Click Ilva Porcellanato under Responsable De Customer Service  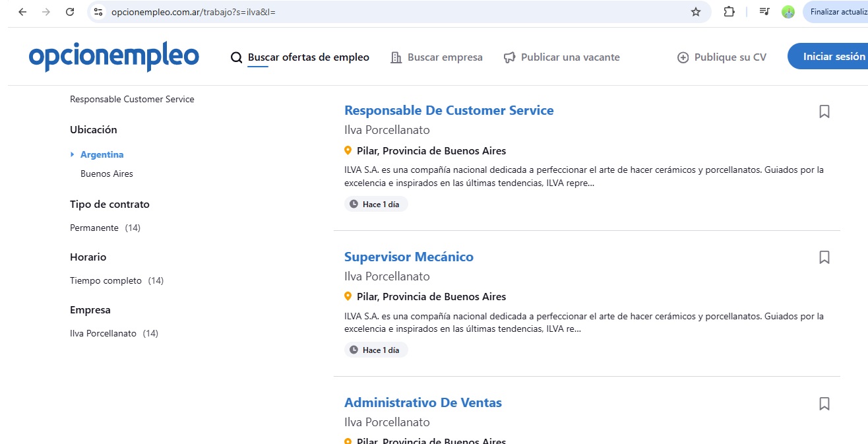[x=387, y=130]
